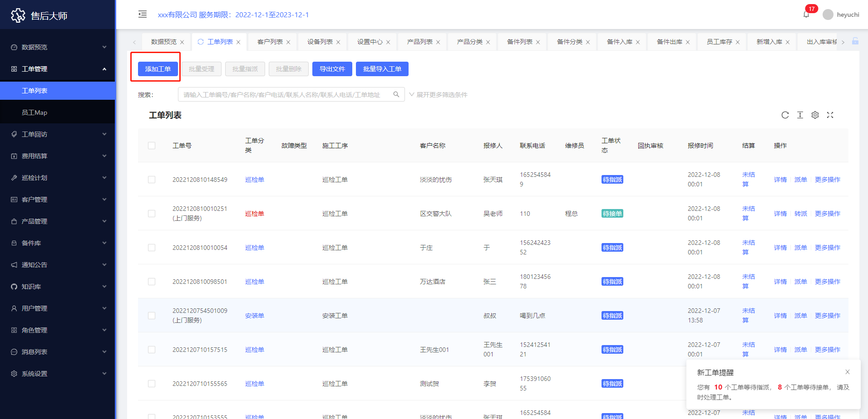Check row 202212081014​8549 checkbox
The image size is (868, 419).
point(152,180)
